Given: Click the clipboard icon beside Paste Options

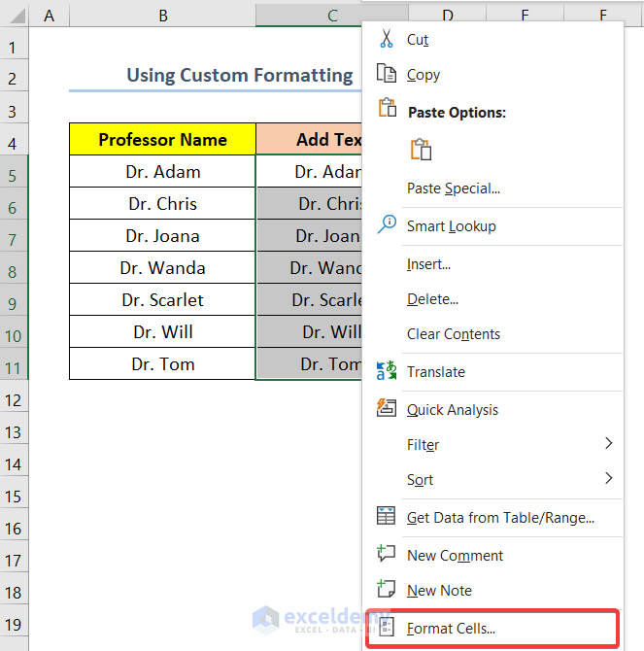Looking at the screenshot, I should [388, 108].
